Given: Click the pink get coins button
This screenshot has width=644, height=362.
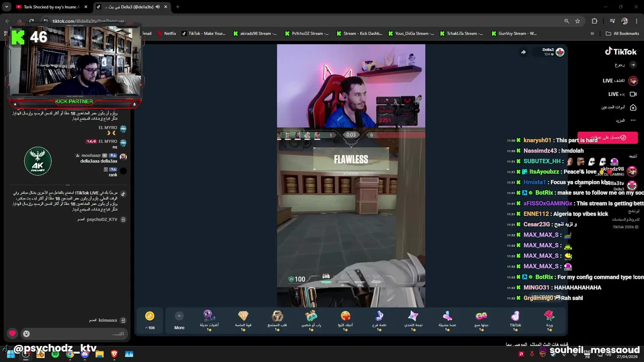Looking at the screenshot, I should pyautogui.click(x=607, y=137).
